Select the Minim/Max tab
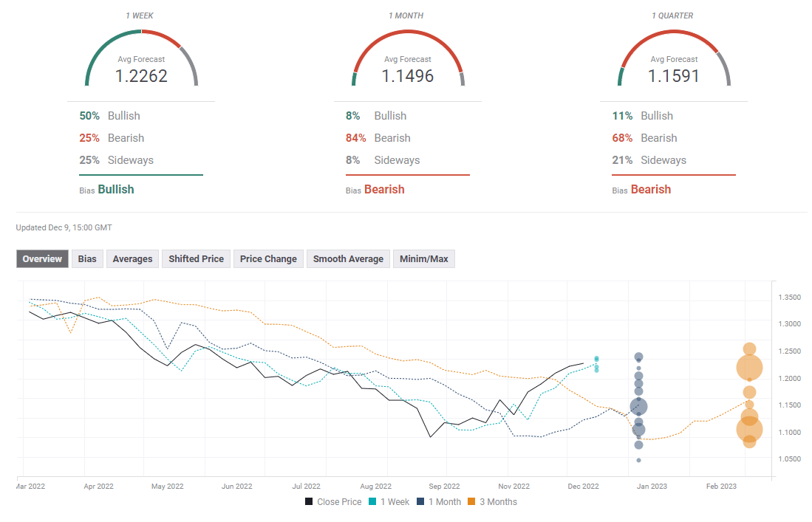The height and width of the screenshot is (522, 812). click(424, 258)
